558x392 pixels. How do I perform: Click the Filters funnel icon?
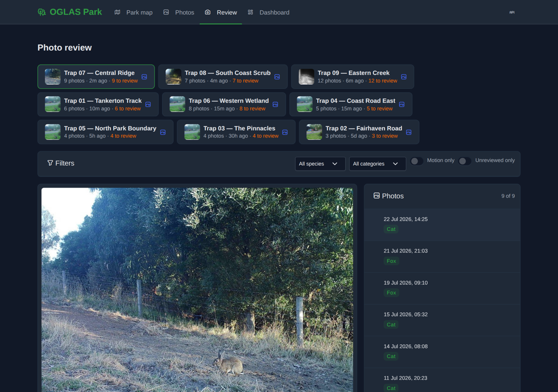(x=50, y=163)
